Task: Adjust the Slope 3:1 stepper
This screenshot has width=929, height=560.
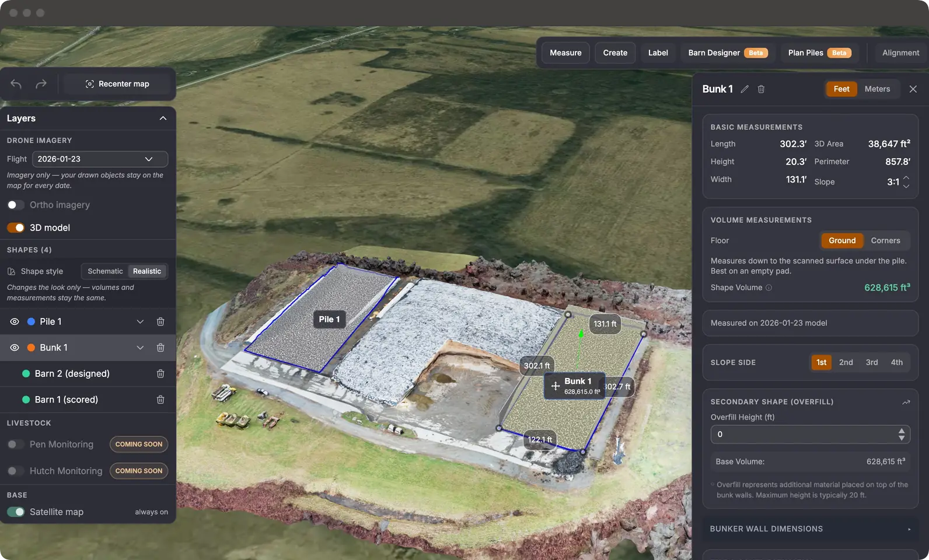Action: pyautogui.click(x=906, y=182)
